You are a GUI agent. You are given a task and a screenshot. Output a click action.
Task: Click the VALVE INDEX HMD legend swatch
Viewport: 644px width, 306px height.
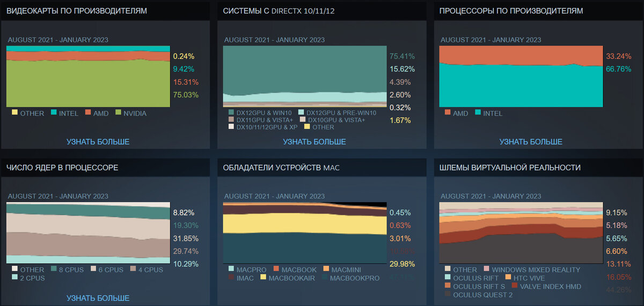514,286
